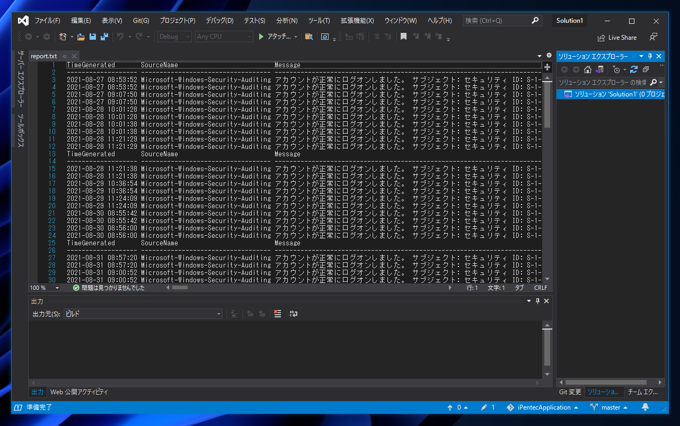The height and width of the screenshot is (426, 680).
Task: Click the pending changes pencil indicator
Action: 487,407
